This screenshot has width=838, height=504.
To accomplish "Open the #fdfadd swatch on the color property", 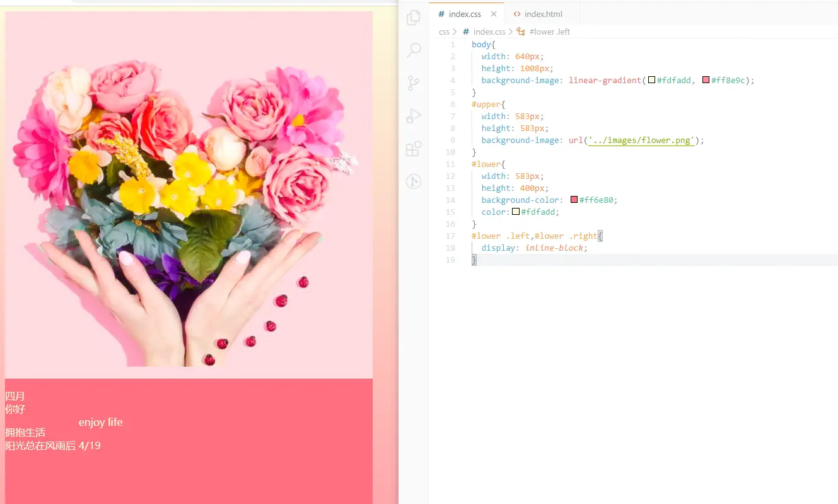I will click(516, 212).
